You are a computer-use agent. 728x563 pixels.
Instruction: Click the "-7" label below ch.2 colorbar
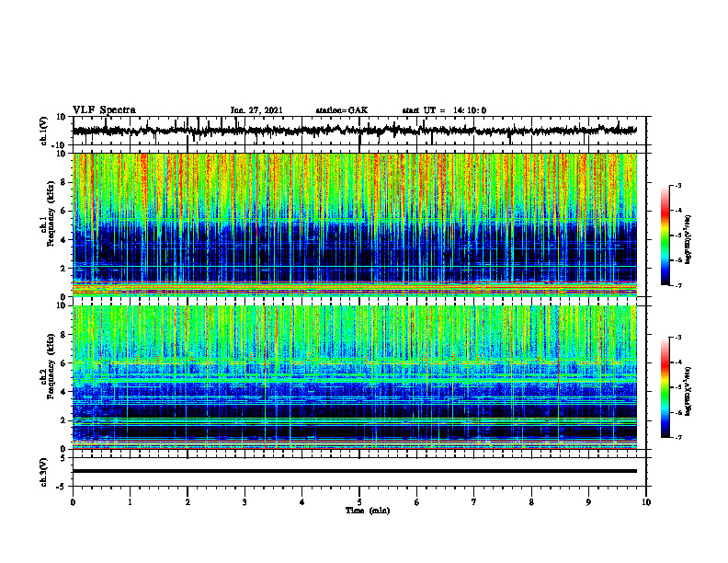[677, 438]
